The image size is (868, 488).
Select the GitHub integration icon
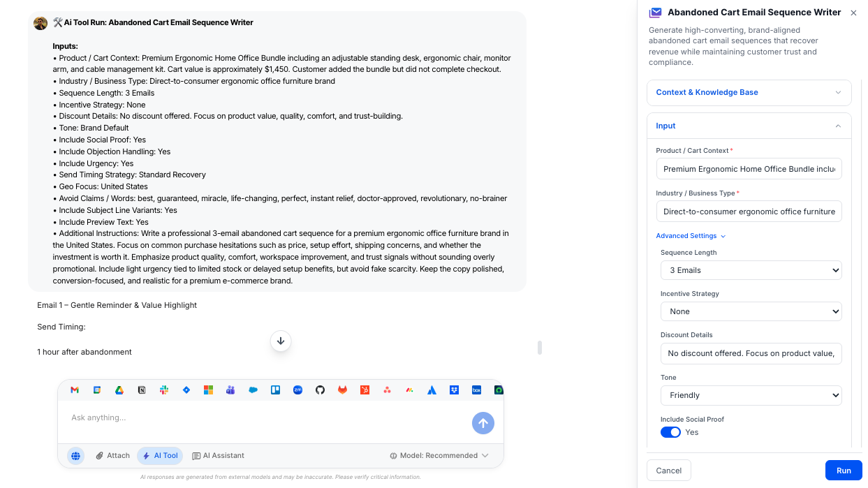tap(320, 390)
